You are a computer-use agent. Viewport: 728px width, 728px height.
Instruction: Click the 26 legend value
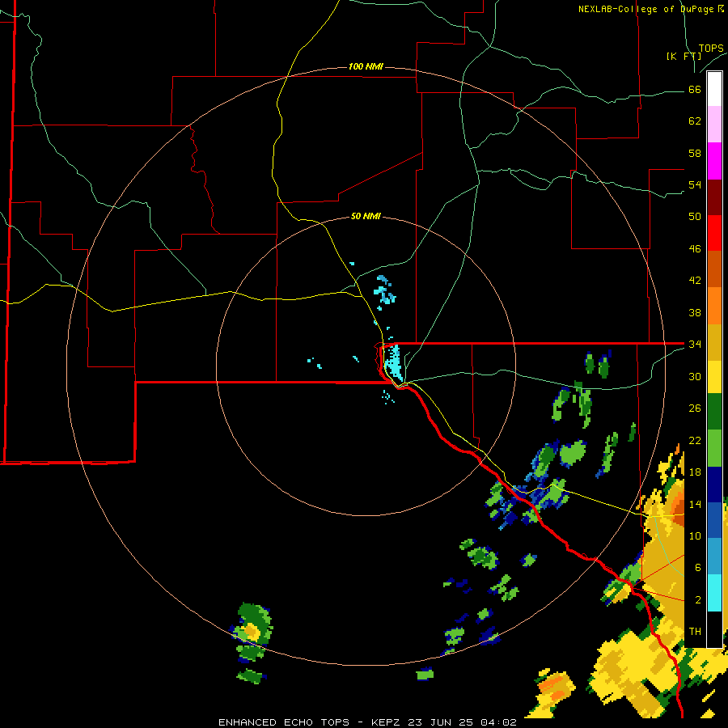point(695,408)
